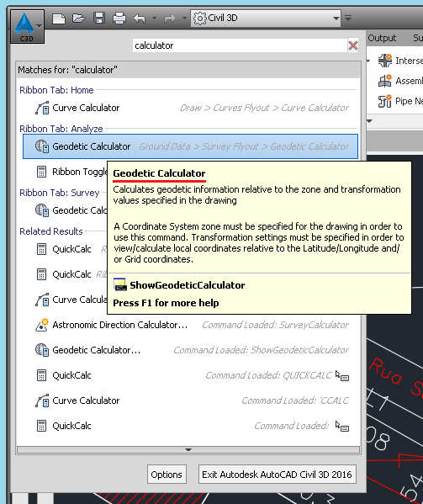Open the Civil 3D workspace dropdown
Viewport: 423px width, 504px height.
tap(266, 18)
